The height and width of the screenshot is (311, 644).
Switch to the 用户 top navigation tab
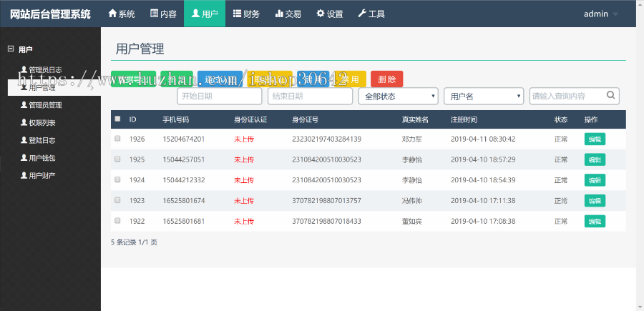pos(205,14)
